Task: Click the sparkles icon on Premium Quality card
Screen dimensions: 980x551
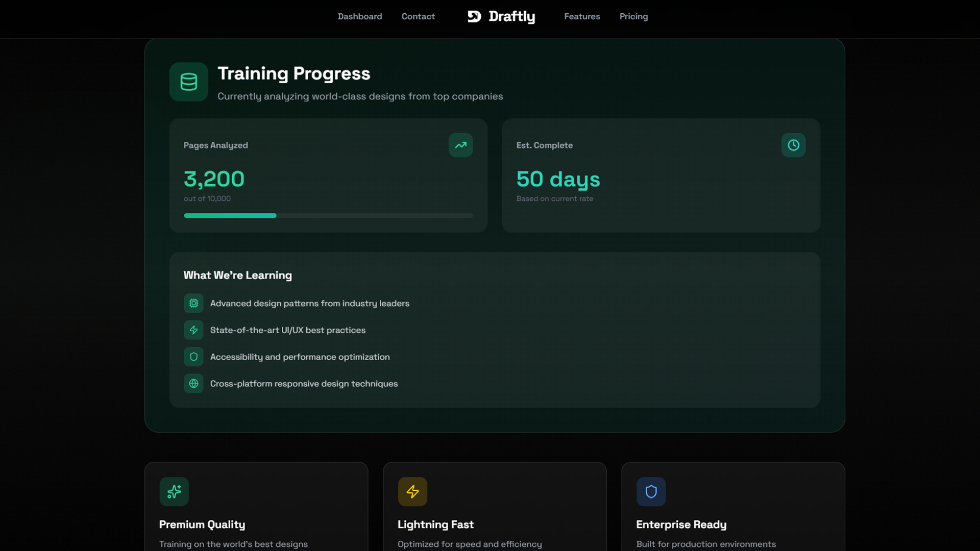Action: tap(174, 491)
